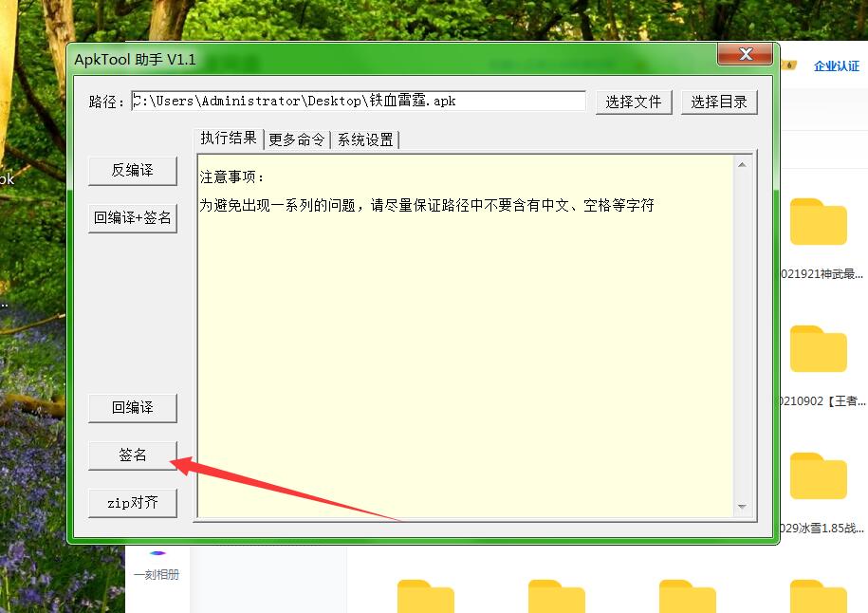868x613 pixels.
Task: Switch to the 系统设置 tab
Action: pyautogui.click(x=365, y=139)
